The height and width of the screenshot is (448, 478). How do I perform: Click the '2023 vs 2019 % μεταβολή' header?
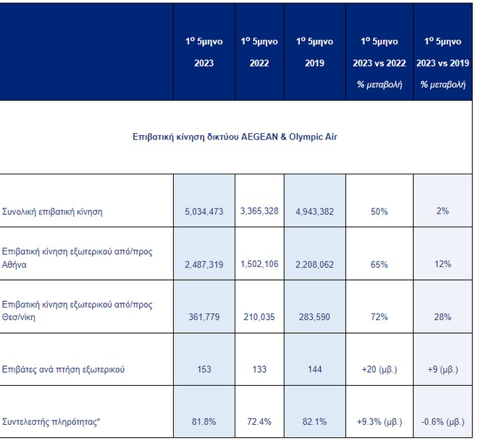[x=443, y=64]
